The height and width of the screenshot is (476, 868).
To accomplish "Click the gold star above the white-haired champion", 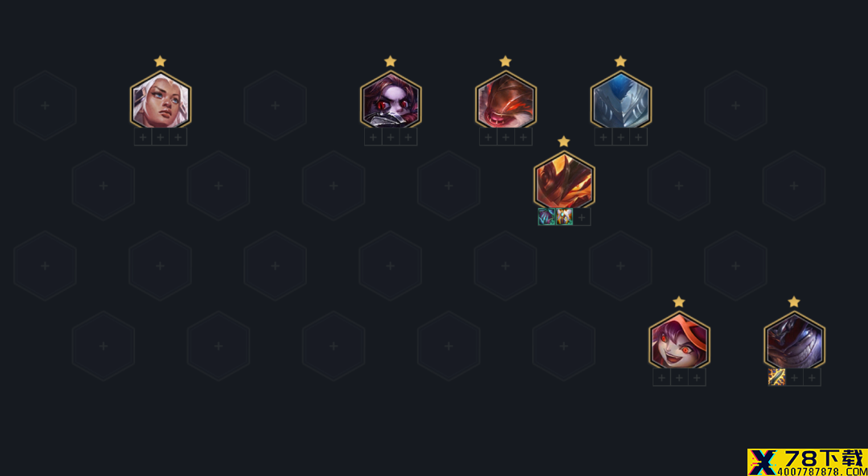I will click(x=160, y=61).
